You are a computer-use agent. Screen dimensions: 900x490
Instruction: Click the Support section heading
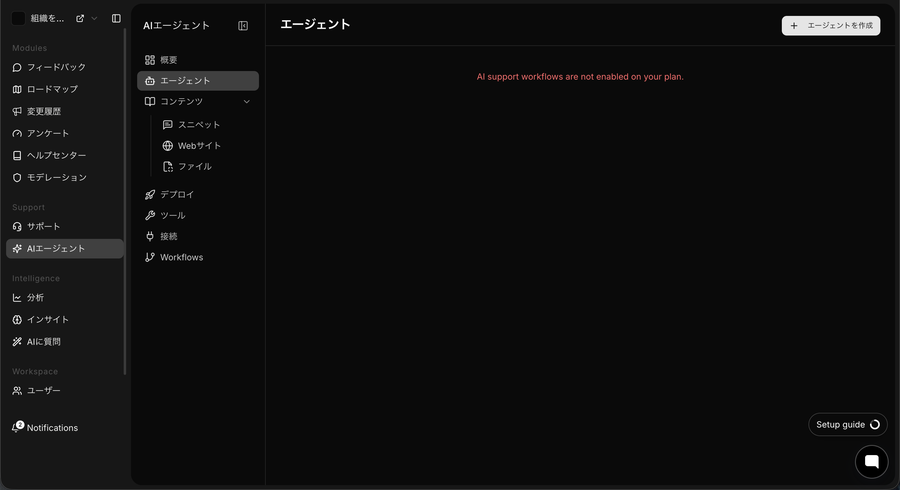click(28, 207)
